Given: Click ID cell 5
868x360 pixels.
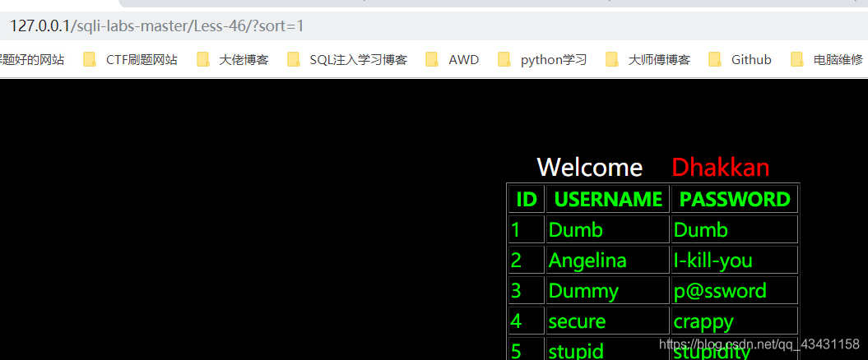Looking at the screenshot, I should click(527, 349).
